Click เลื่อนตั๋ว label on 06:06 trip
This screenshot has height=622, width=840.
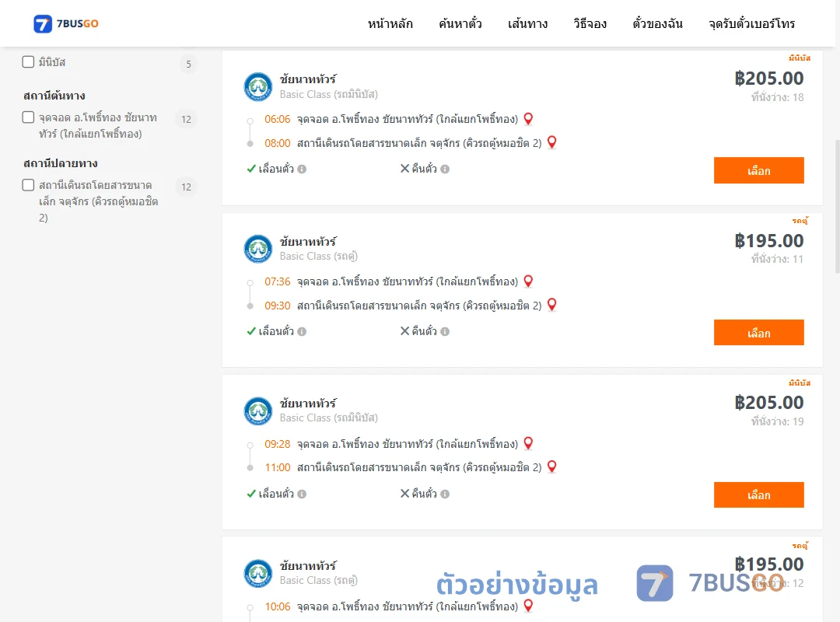276,169
